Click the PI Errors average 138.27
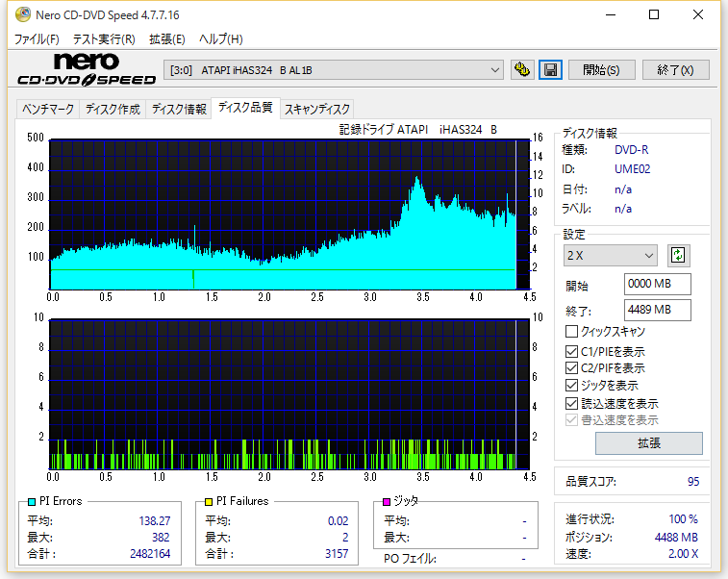The height and width of the screenshot is (579, 728). (x=155, y=521)
